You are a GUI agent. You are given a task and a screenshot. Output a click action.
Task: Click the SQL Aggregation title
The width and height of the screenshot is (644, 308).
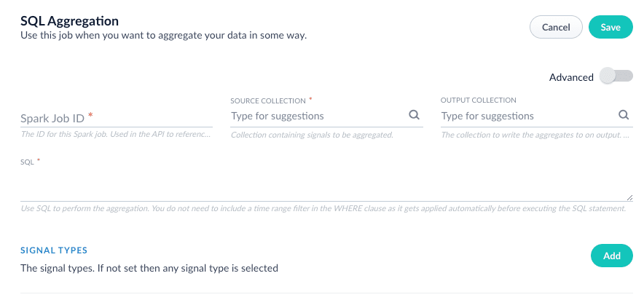pos(69,22)
